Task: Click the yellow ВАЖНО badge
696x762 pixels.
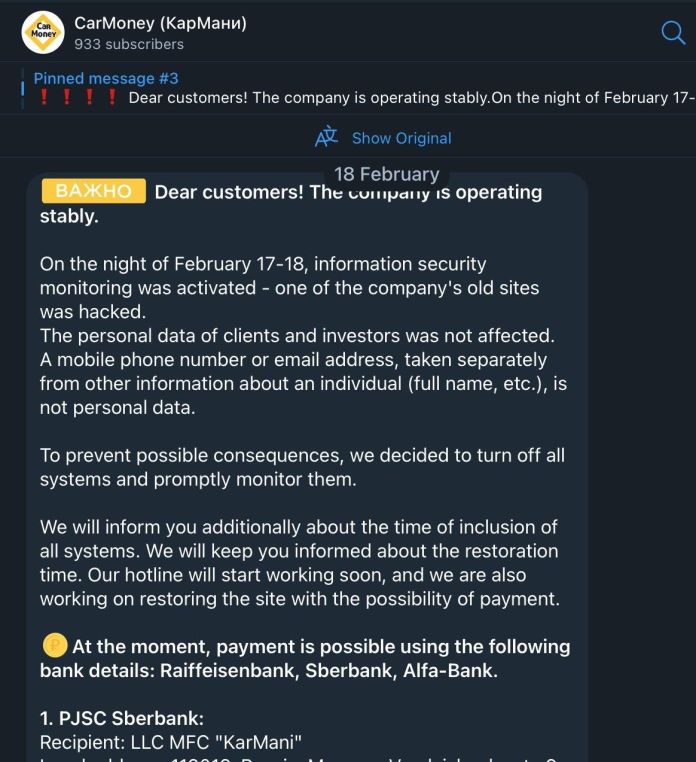Action: coord(93,192)
